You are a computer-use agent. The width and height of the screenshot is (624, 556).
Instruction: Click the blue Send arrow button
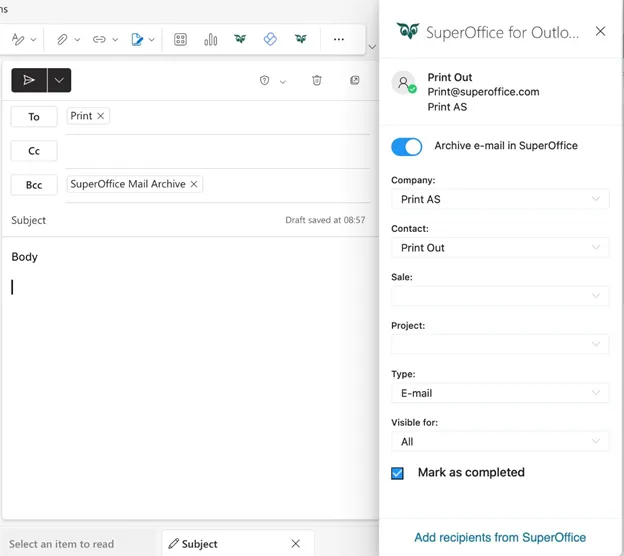tap(29, 80)
